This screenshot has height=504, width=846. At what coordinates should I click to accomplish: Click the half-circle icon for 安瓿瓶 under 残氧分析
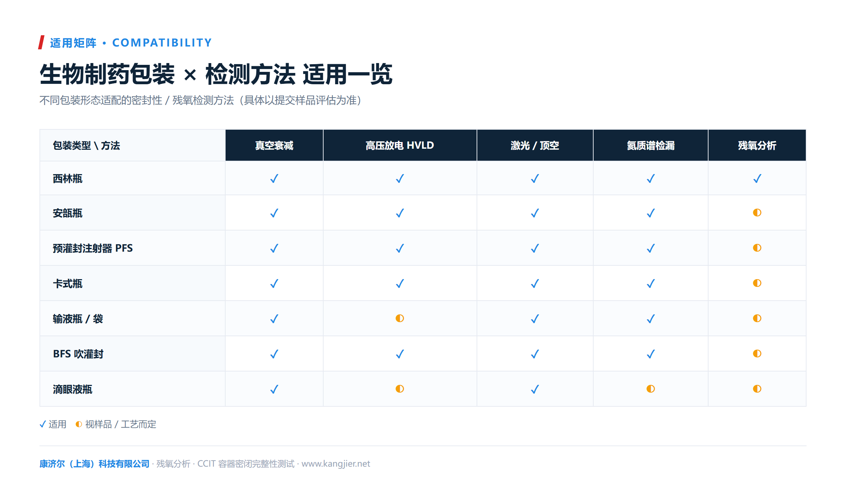[757, 213]
